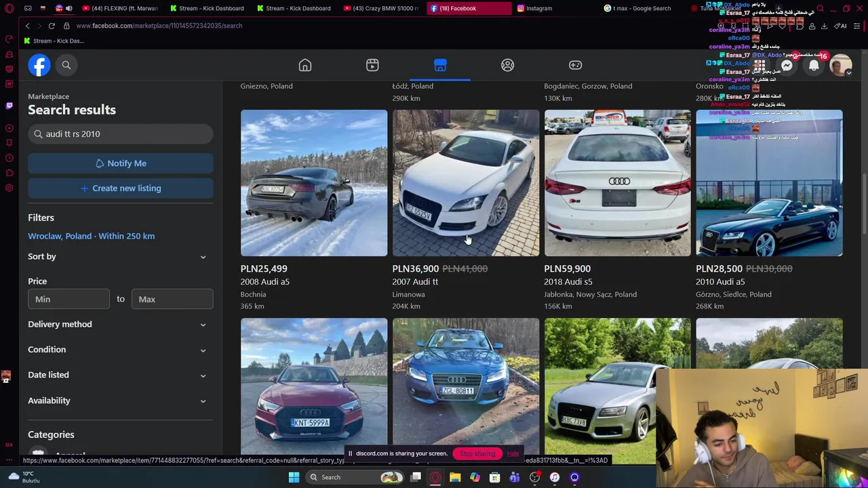
Task: Click the browser forward arrow
Action: (x=39, y=26)
